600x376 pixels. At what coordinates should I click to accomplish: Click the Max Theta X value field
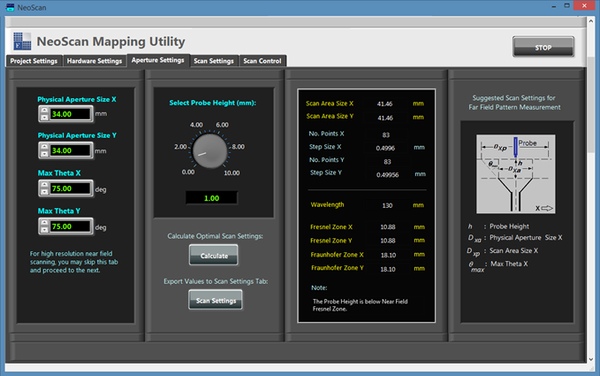click(x=70, y=189)
